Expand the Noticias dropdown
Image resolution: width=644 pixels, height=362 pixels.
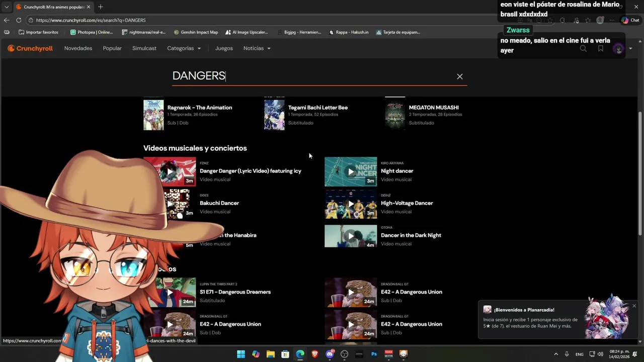[257, 48]
